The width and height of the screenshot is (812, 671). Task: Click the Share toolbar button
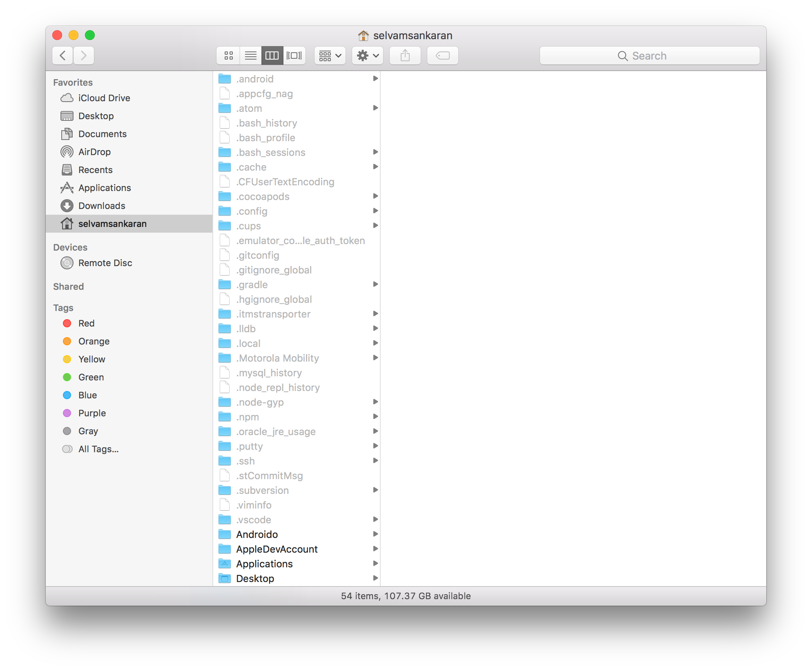[405, 56]
